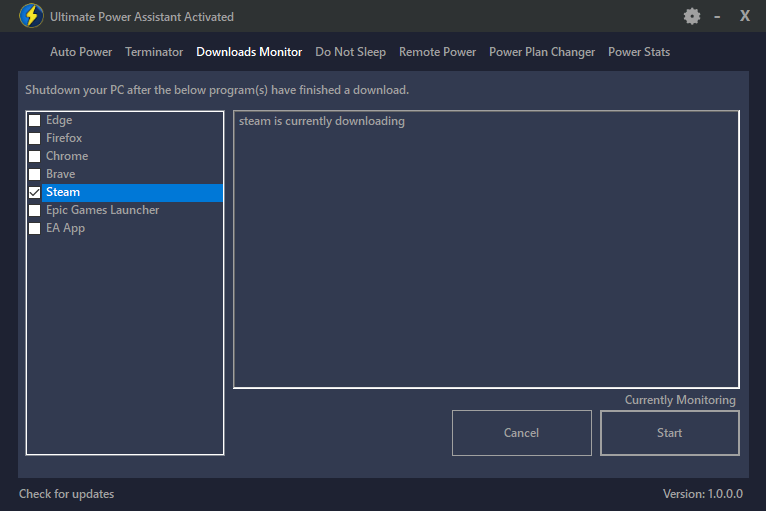Tick the Firefox checkbox
The height and width of the screenshot is (511, 766).
35,138
